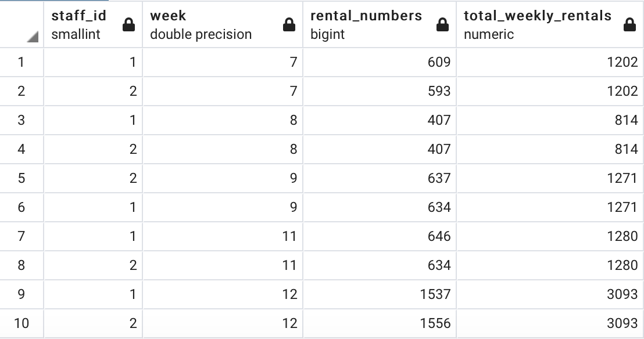
Task: Select row number 10
Action: (x=22, y=323)
